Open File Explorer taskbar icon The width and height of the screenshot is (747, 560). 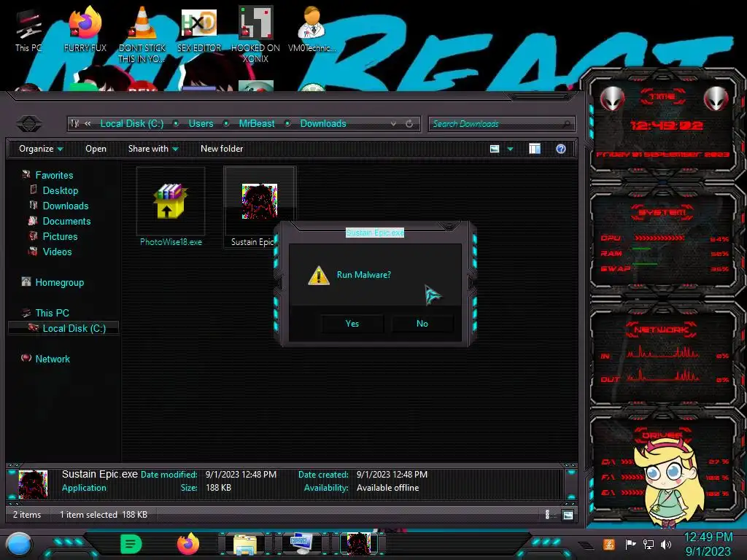point(245,544)
